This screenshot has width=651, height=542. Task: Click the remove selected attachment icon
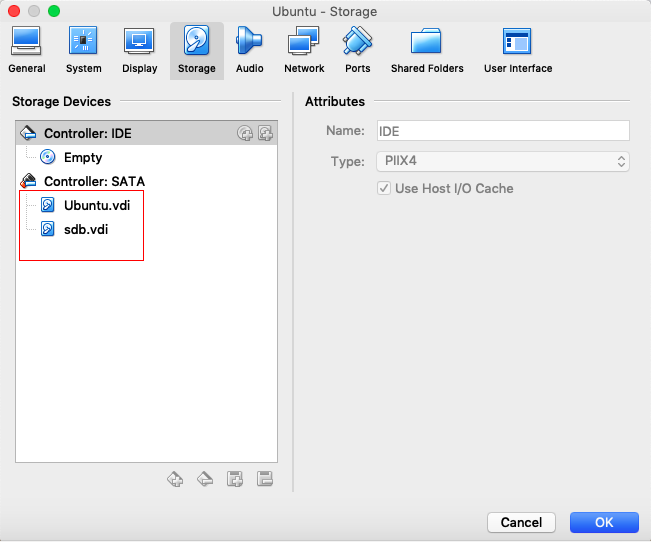[x=265, y=479]
